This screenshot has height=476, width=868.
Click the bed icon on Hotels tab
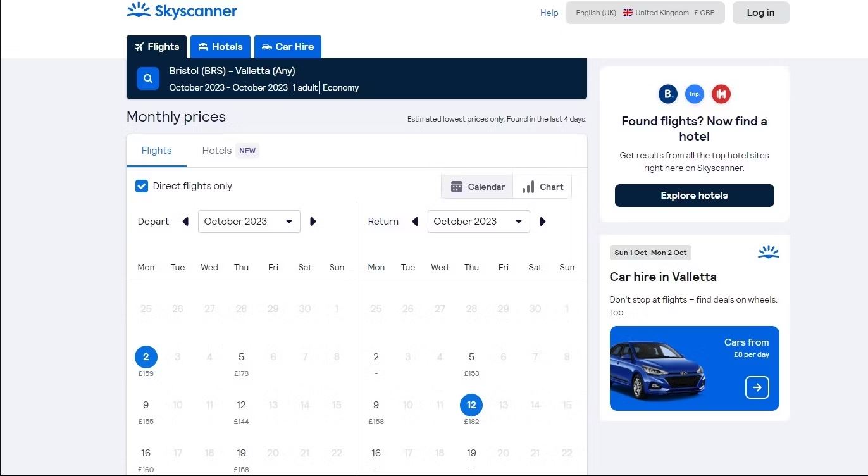click(x=203, y=47)
